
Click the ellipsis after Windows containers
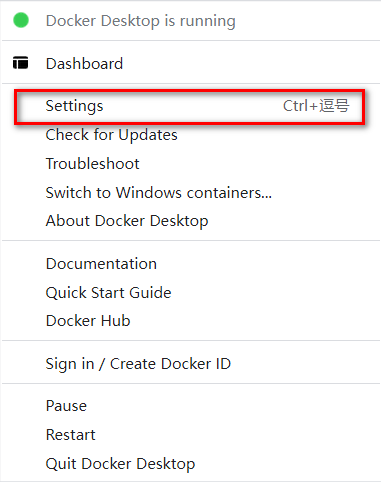tap(266, 197)
